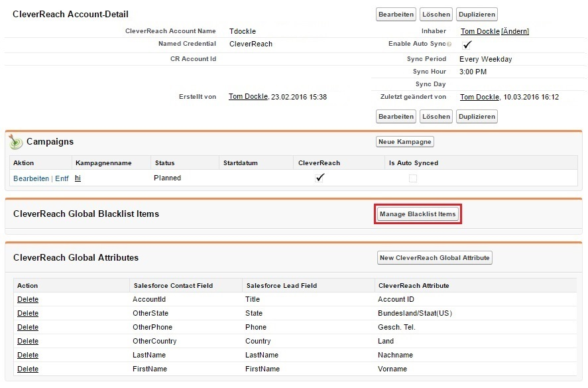Select the Every Weekday sync period value
Image resolution: width=588 pixels, height=388 pixels.
point(486,59)
